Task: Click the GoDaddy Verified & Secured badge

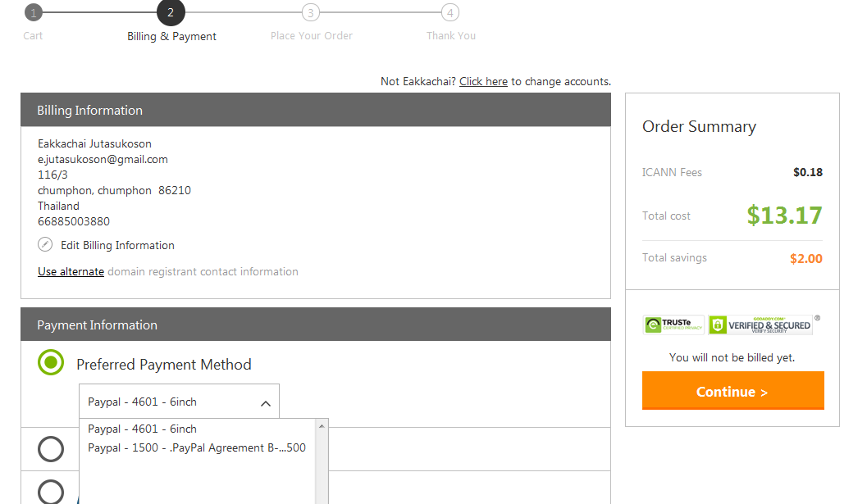Action: pyautogui.click(x=760, y=325)
